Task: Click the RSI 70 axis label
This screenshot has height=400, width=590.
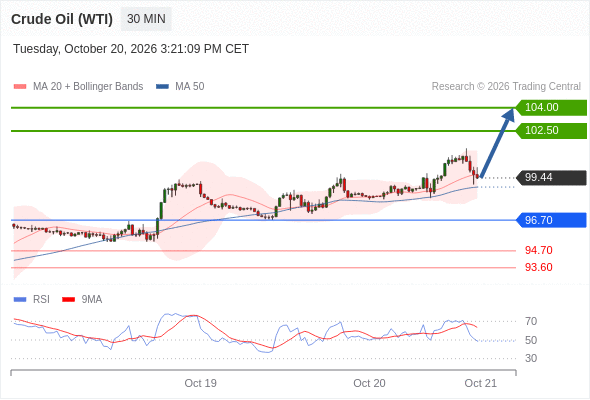Action: pyautogui.click(x=531, y=321)
